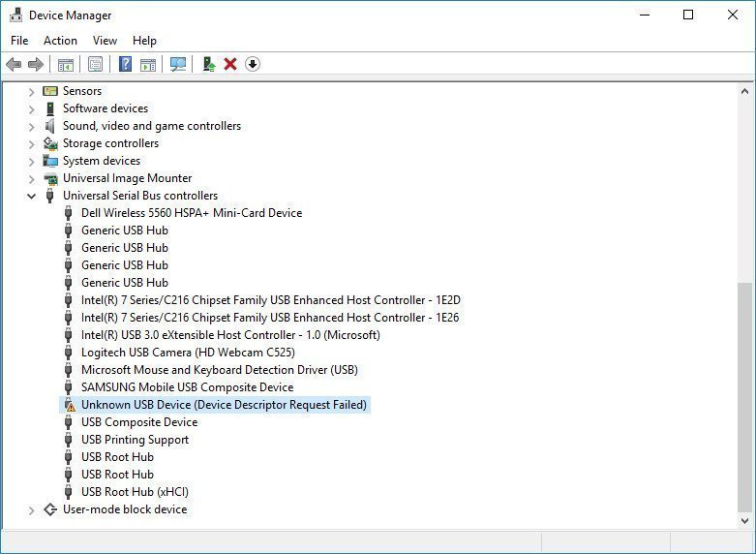Expand the Software devices node
756x554 pixels.
coord(31,109)
